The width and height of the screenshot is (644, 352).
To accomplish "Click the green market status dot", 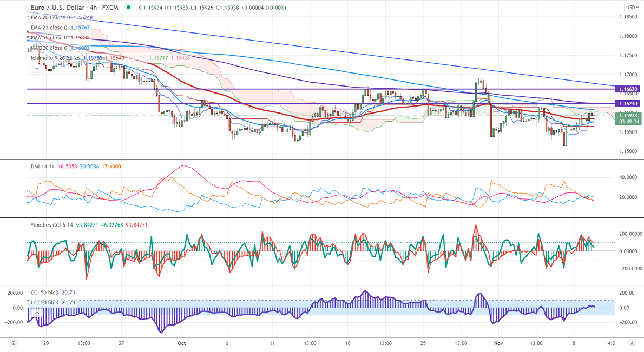I will pos(129,7).
